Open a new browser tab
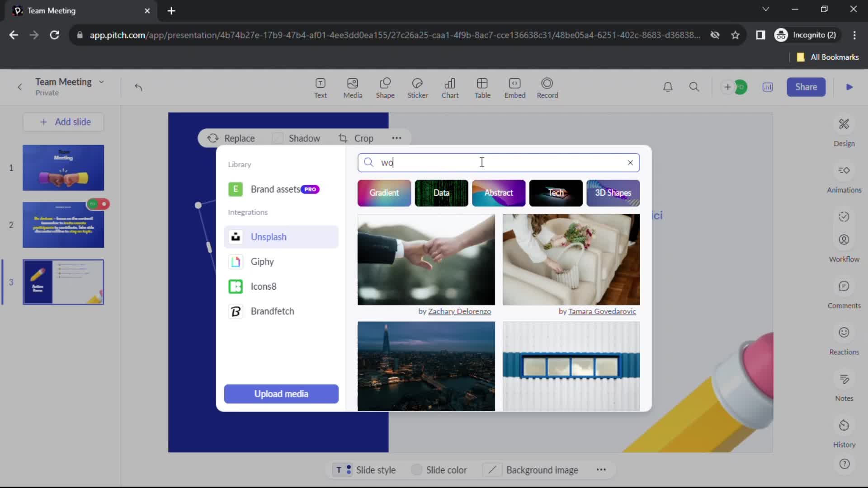 pyautogui.click(x=171, y=11)
